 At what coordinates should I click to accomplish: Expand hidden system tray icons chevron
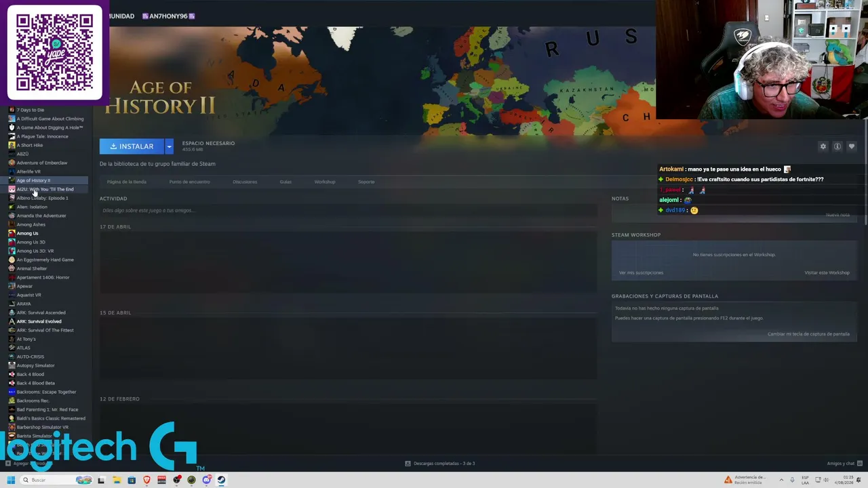coord(781,480)
